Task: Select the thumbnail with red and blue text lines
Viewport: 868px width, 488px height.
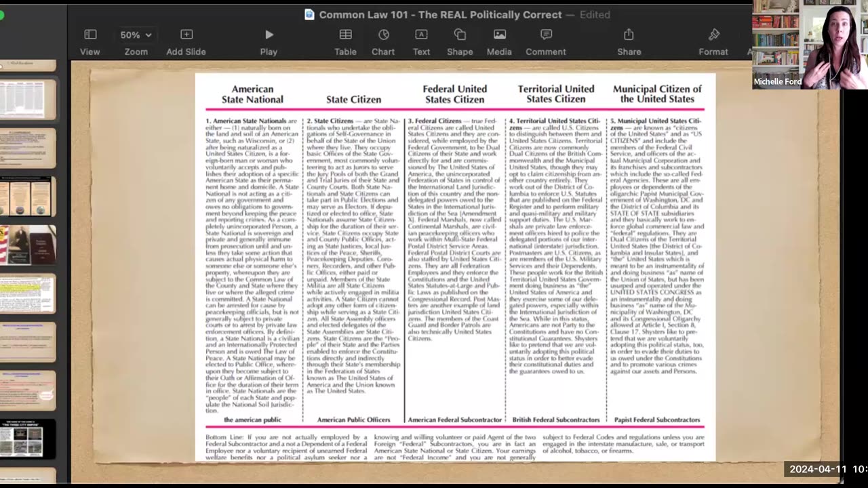Action: pyautogui.click(x=28, y=390)
